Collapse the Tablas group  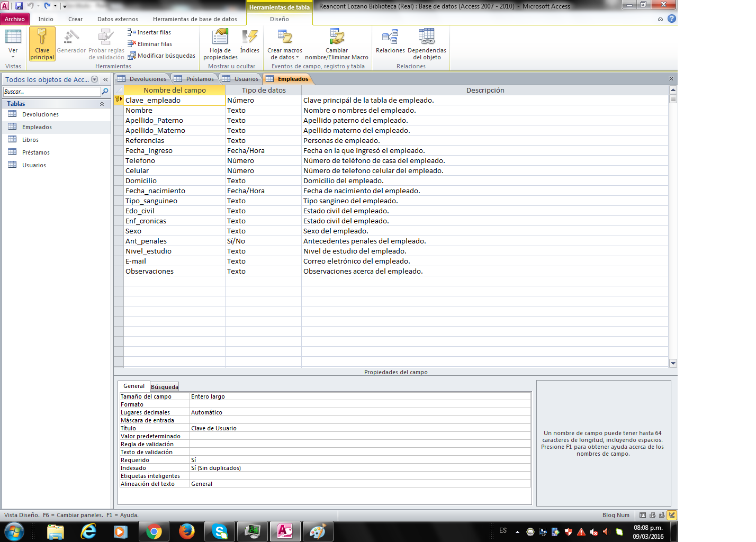coord(102,104)
